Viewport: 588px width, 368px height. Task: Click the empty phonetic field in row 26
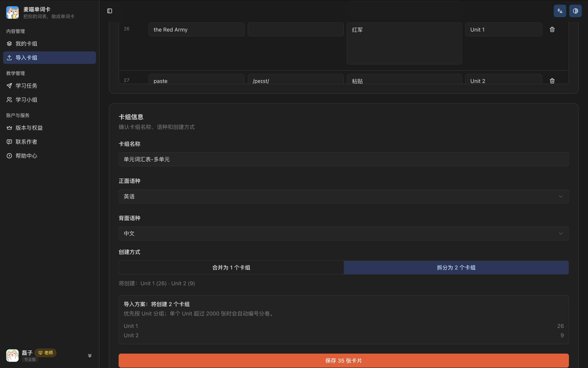point(295,29)
